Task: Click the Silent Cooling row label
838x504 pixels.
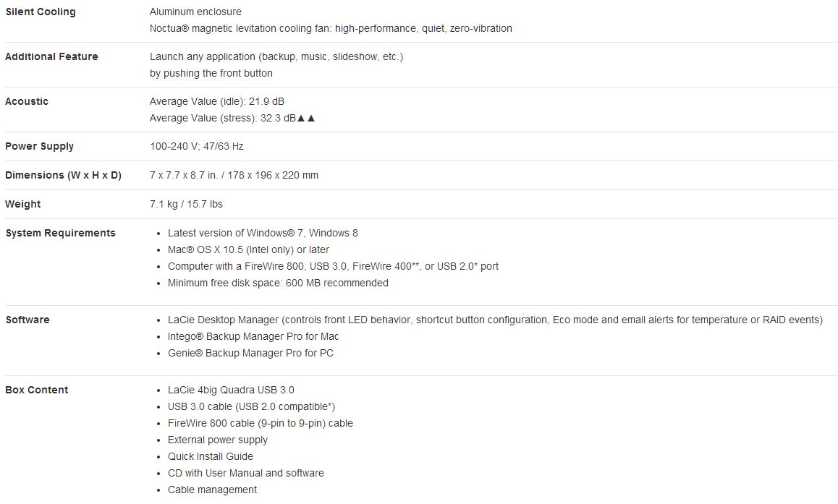Action: point(41,12)
